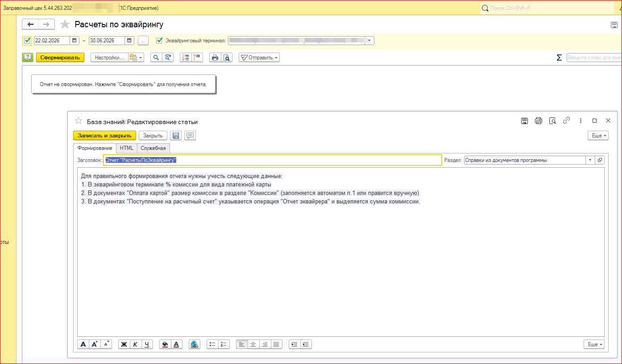
Task: Toggle the Эквайринговый терминал checkbox
Action: (x=159, y=41)
